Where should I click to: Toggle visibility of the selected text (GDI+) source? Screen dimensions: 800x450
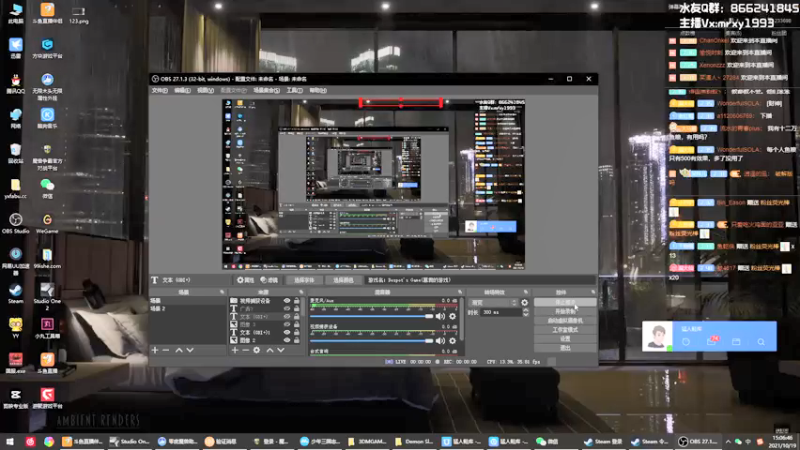click(287, 317)
